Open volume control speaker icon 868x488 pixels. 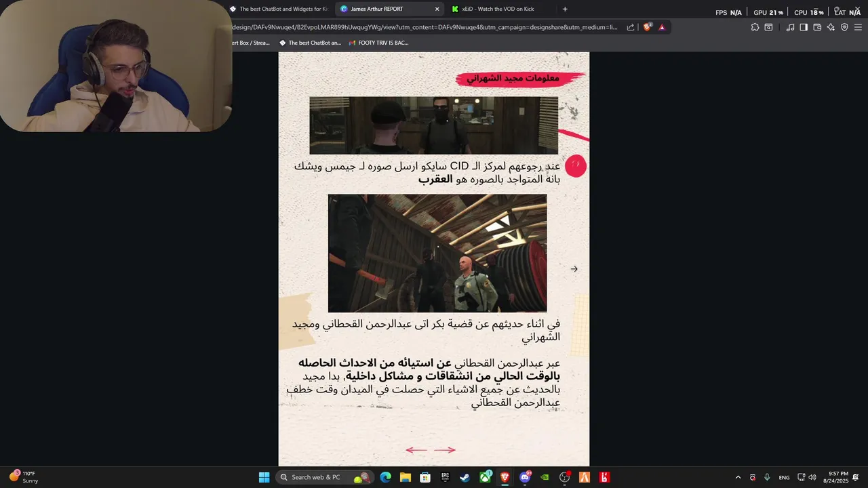(812, 477)
